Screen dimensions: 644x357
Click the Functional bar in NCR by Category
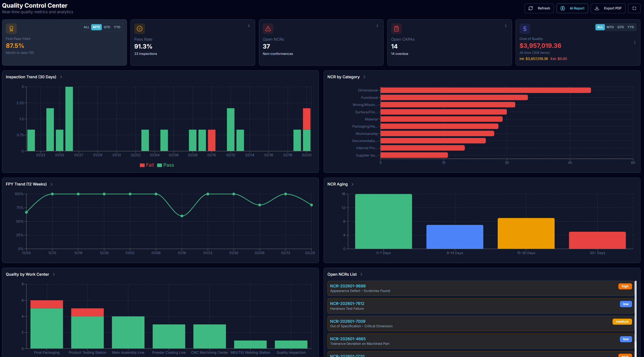[454, 98]
